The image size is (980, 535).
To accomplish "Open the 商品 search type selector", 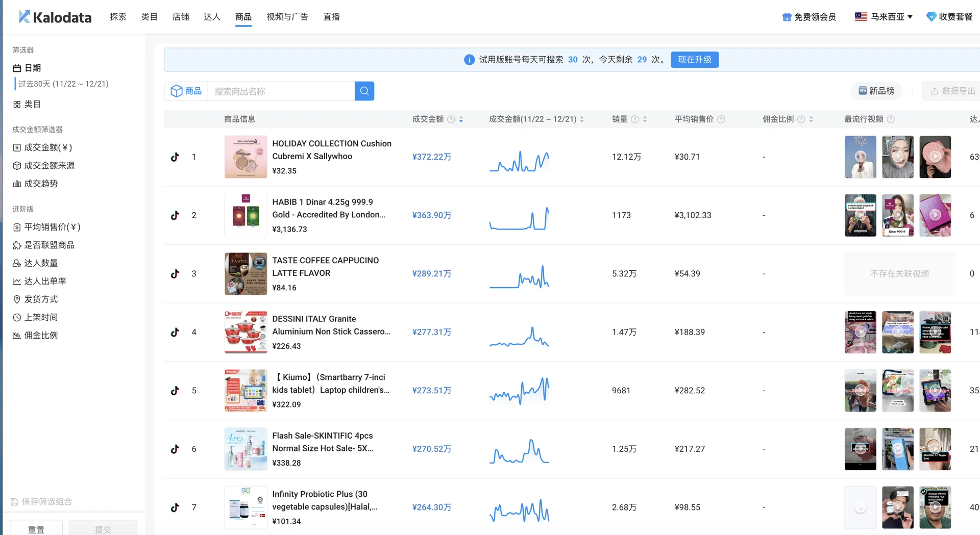I will pyautogui.click(x=185, y=91).
